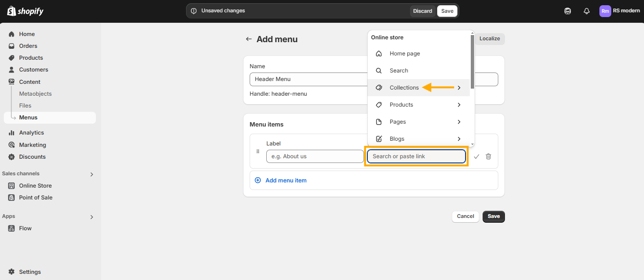Image resolution: width=644 pixels, height=280 pixels.
Task: Open Settings gear in sidebar
Action: (11, 272)
